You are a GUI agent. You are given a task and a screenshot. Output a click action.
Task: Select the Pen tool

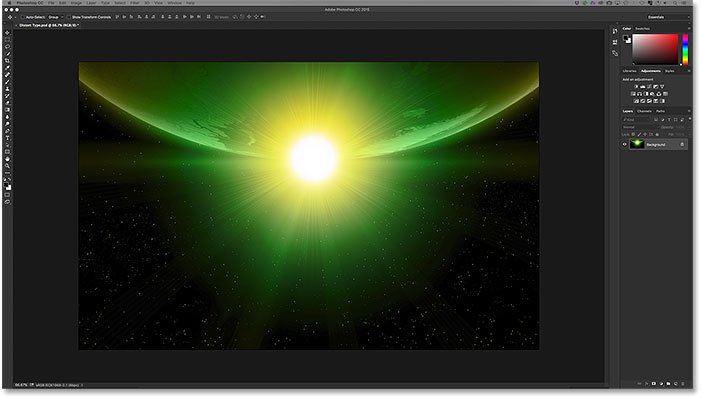8,131
